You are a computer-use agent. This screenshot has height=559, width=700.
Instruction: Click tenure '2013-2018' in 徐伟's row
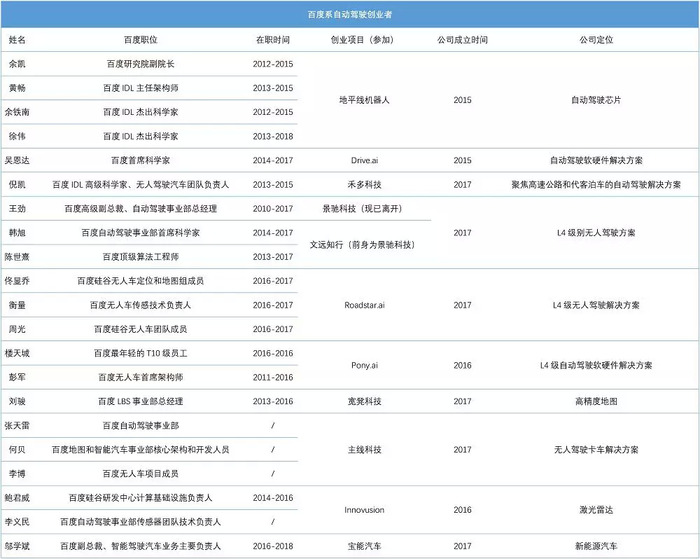[x=273, y=136]
